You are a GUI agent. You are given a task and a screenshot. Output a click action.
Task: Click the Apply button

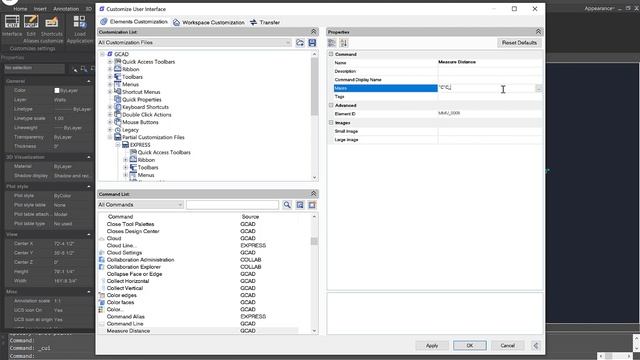[x=432, y=346]
